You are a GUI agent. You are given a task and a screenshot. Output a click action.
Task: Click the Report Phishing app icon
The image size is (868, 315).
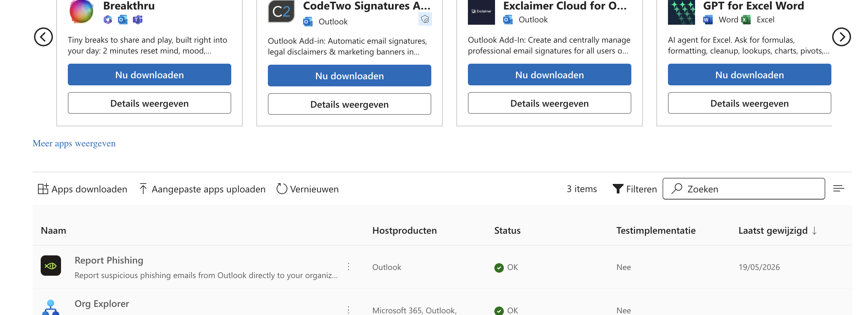51,266
